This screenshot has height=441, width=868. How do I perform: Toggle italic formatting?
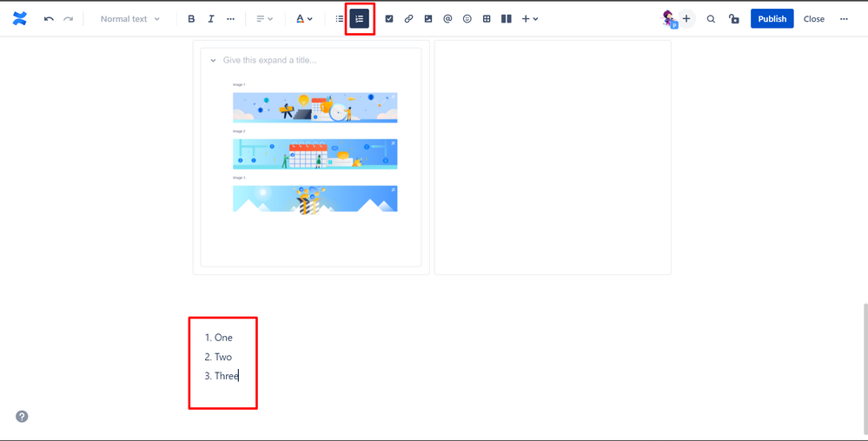(x=211, y=19)
